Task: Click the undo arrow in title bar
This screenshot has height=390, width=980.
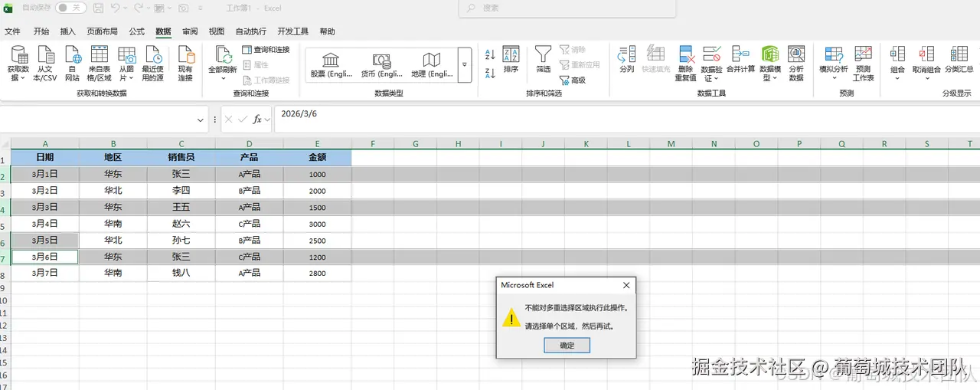Action: [115, 8]
